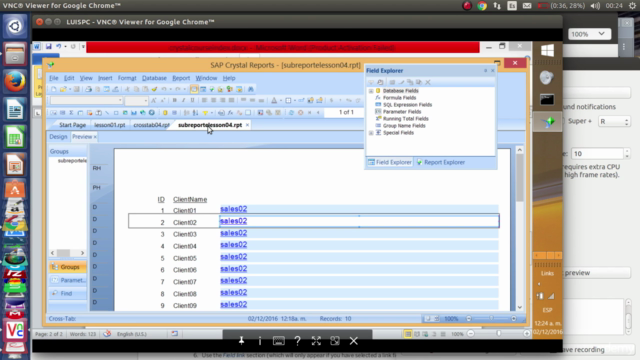The width and height of the screenshot is (640, 360).
Task: Click the Crystal Reports icon on remote taskbar
Action: 547,122
